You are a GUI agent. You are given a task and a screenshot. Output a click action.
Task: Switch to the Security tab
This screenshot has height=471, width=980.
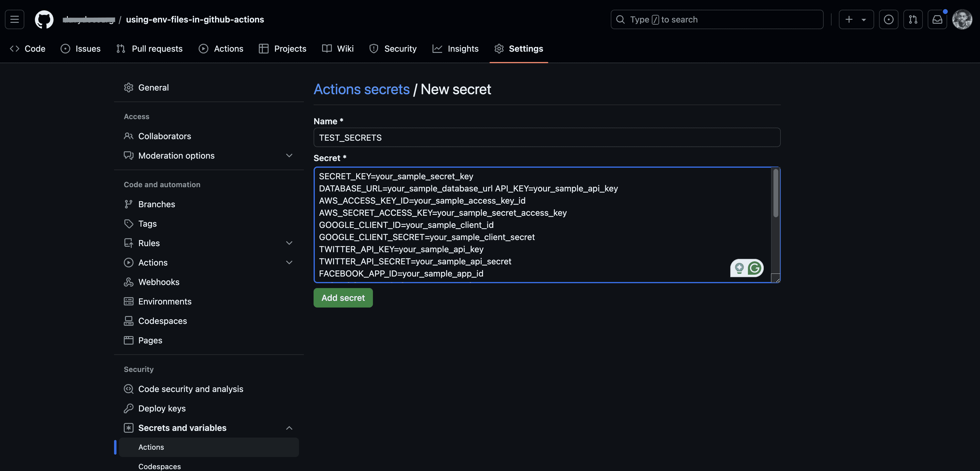pyautogui.click(x=393, y=49)
